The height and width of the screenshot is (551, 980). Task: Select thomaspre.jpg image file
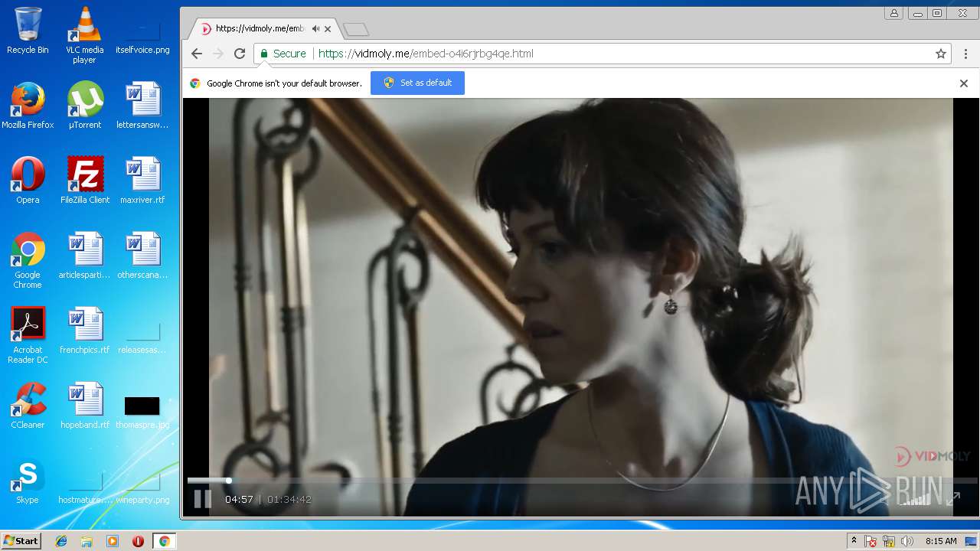click(142, 412)
